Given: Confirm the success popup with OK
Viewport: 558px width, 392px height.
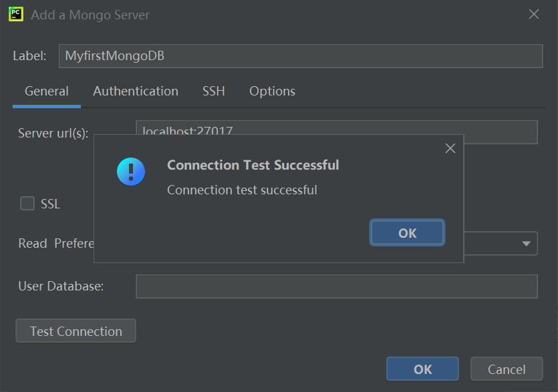Looking at the screenshot, I should 406,232.
